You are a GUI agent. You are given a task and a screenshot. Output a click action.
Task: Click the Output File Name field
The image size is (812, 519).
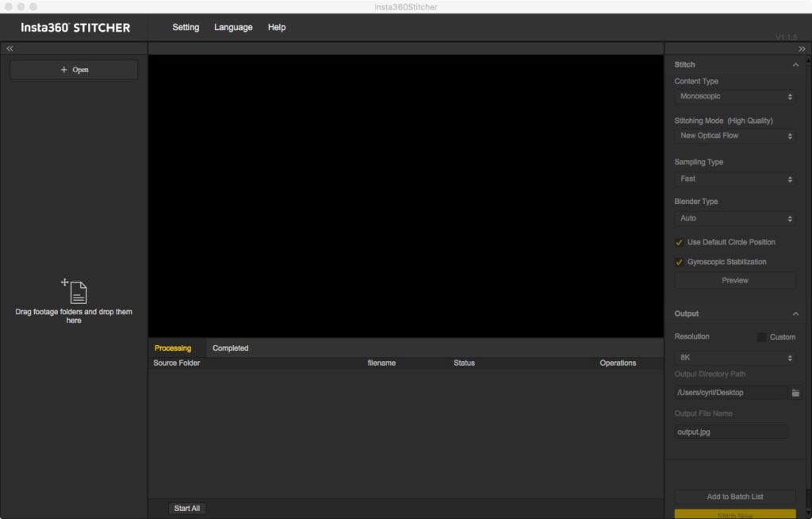point(730,432)
